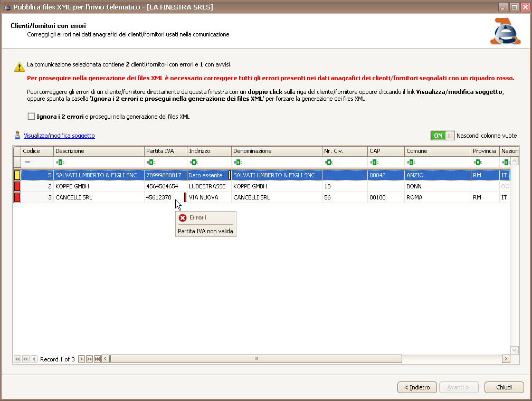
Task: Open the Codice column equals filter operator
Action: (28, 163)
